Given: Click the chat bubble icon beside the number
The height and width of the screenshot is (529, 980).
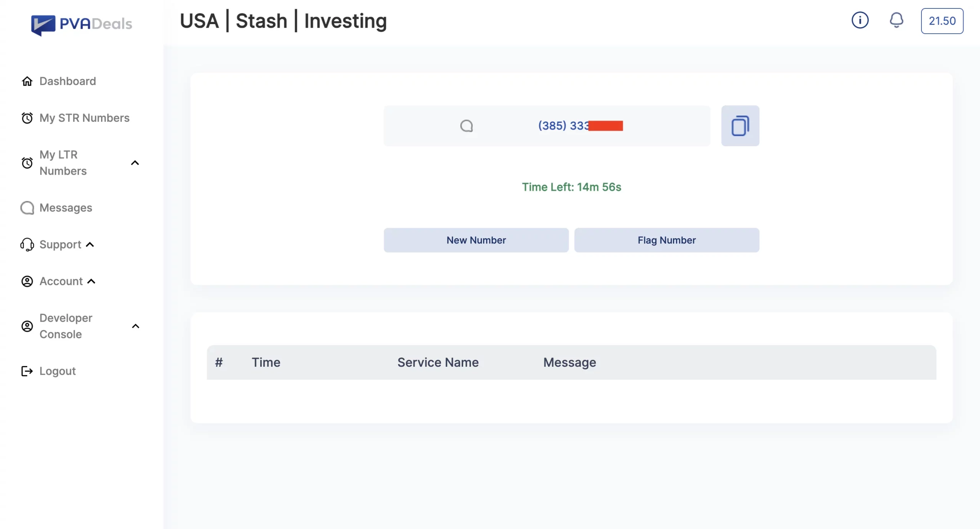Looking at the screenshot, I should (x=466, y=126).
